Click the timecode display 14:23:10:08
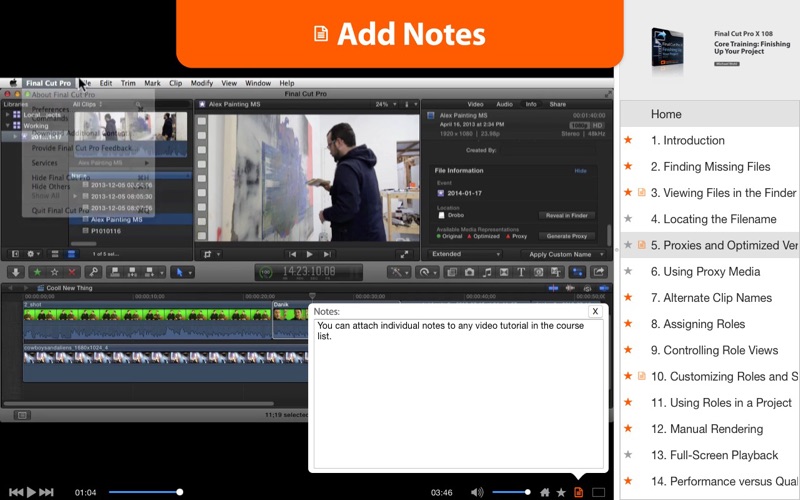 click(309, 272)
